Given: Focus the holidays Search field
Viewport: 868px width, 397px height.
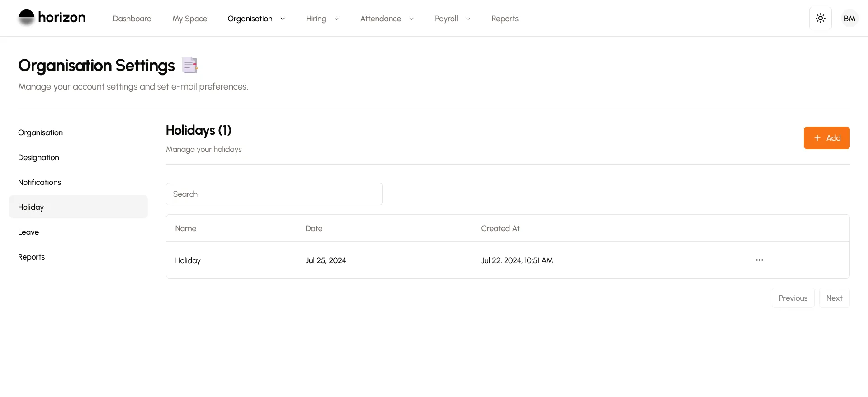Looking at the screenshot, I should click(x=274, y=194).
